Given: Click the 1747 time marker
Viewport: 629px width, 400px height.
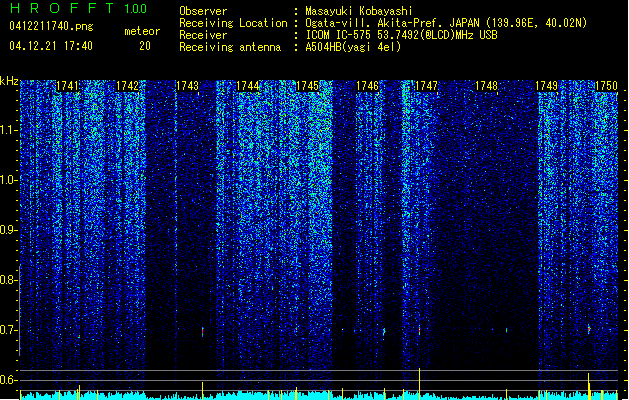Looking at the screenshot, I should 426,86.
